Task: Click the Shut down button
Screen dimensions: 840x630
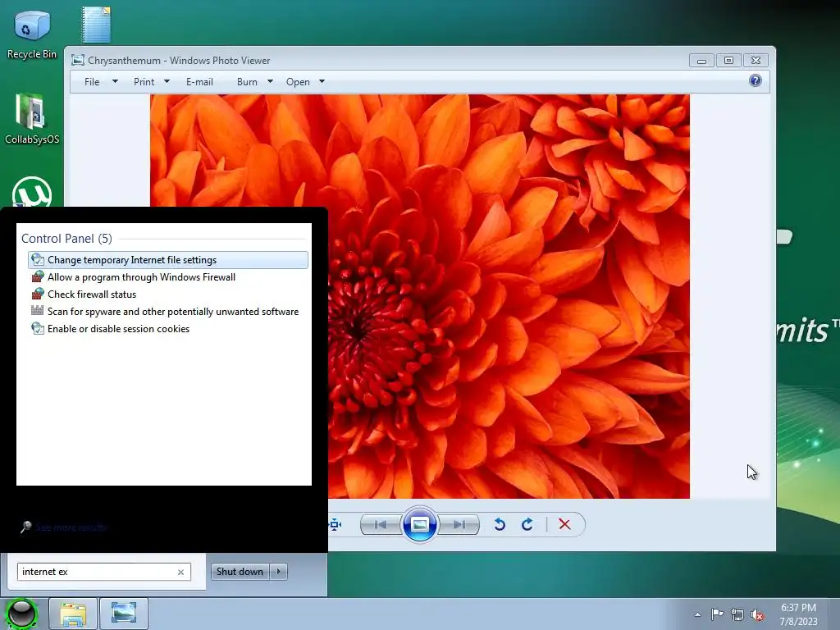Action: tap(240, 572)
